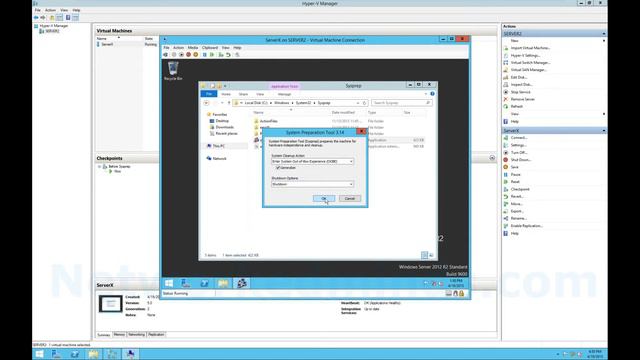Open the Recycle Bin on the guest desktop
Viewport: 640px width, 360px height.
[173, 70]
